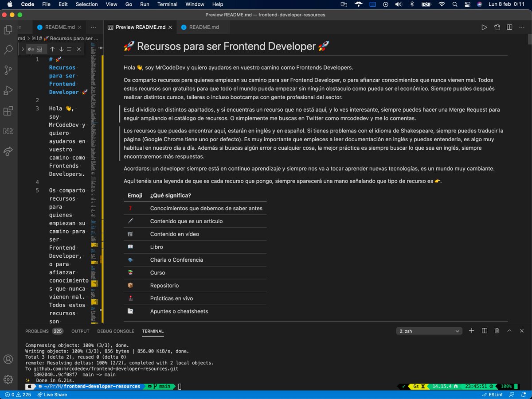Open the 2: zsh terminal selector dropdown

point(429,331)
